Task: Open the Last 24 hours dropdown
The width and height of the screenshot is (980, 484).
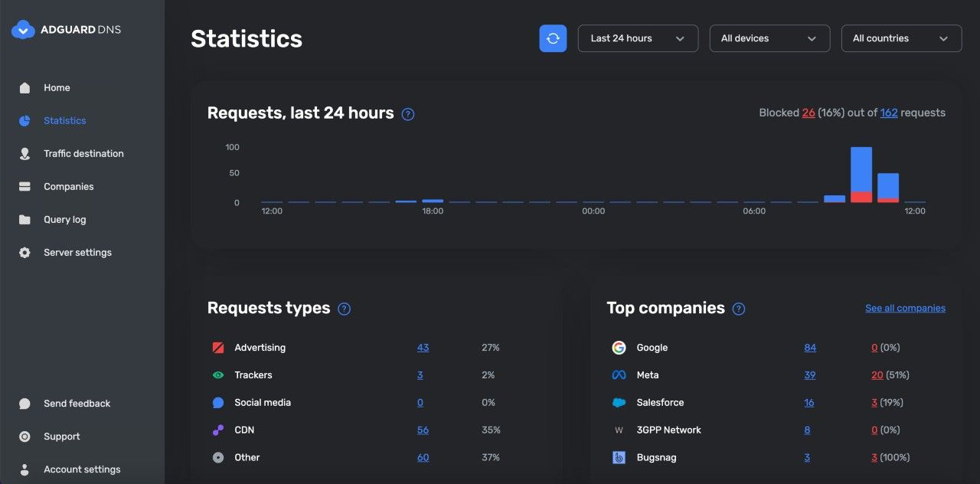Action: 637,38
